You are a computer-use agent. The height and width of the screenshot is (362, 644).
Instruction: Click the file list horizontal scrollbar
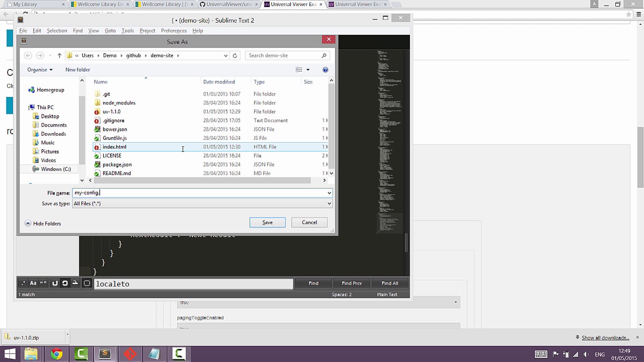coord(208,180)
